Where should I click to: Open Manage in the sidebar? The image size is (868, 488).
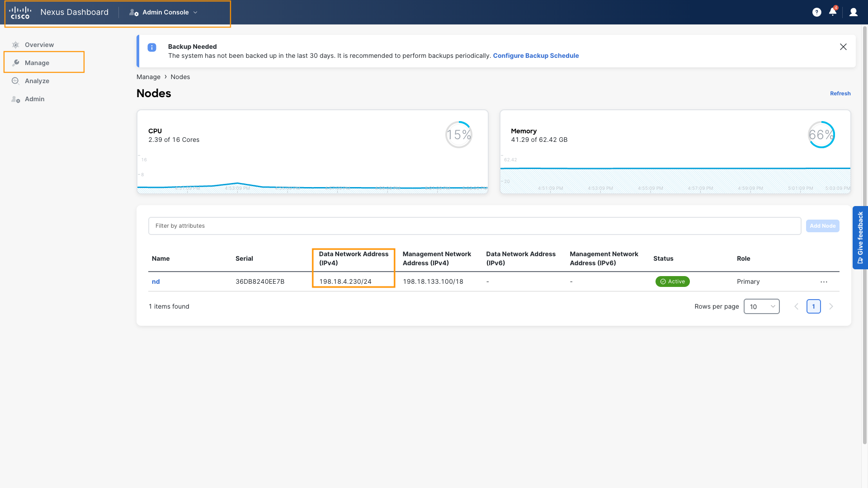(37, 63)
